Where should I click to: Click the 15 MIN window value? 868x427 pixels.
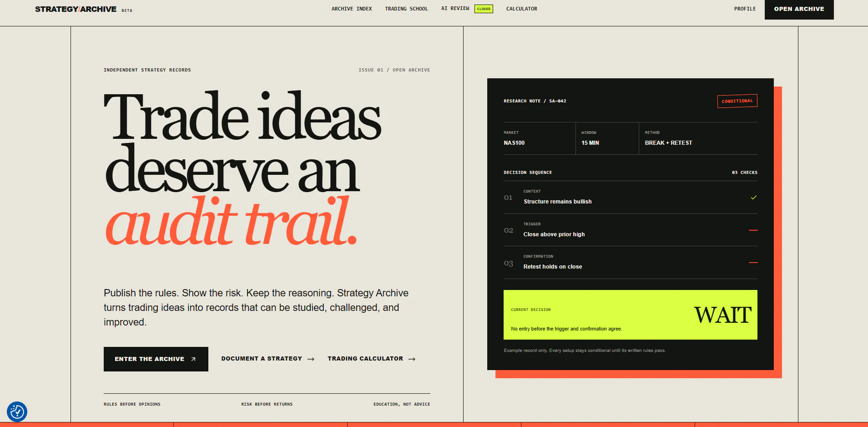click(590, 143)
